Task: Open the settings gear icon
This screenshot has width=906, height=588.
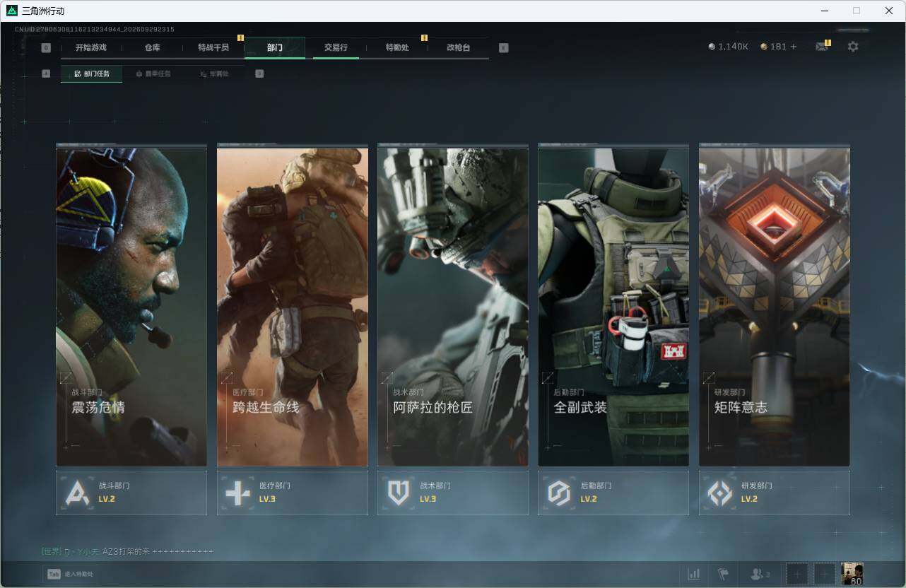Action: [x=853, y=47]
